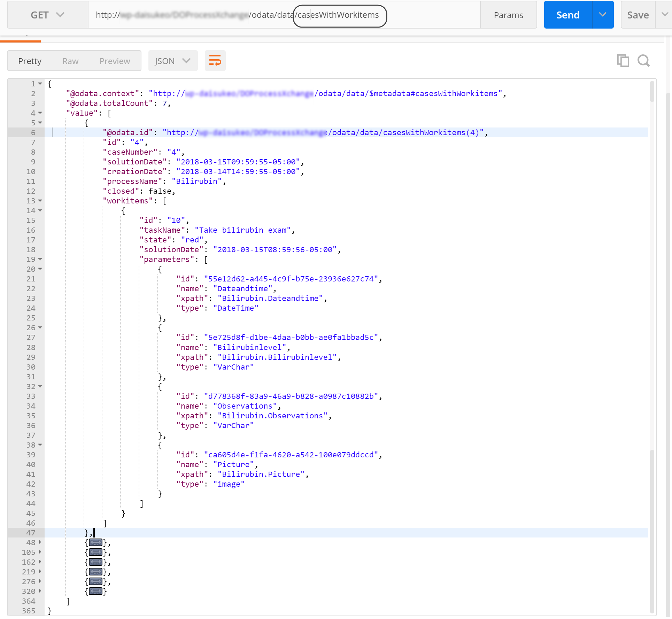This screenshot has height=619, width=672.
Task: Switch to Preview response view
Action: tap(115, 61)
